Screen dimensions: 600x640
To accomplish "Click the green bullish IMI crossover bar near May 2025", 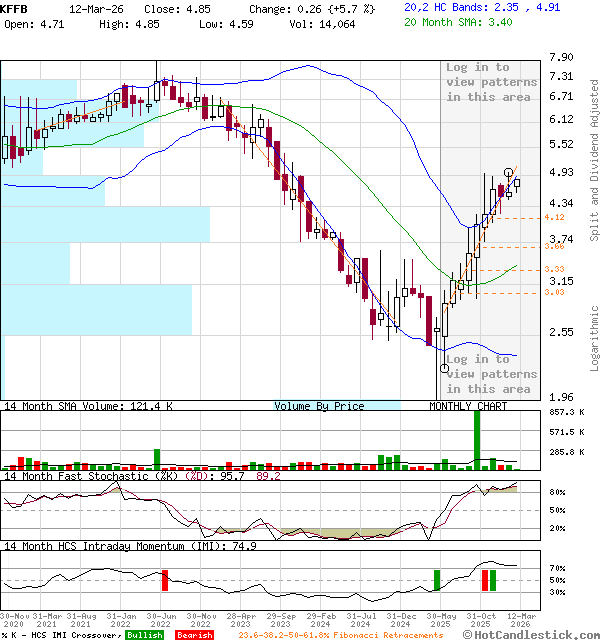I will (x=437, y=580).
